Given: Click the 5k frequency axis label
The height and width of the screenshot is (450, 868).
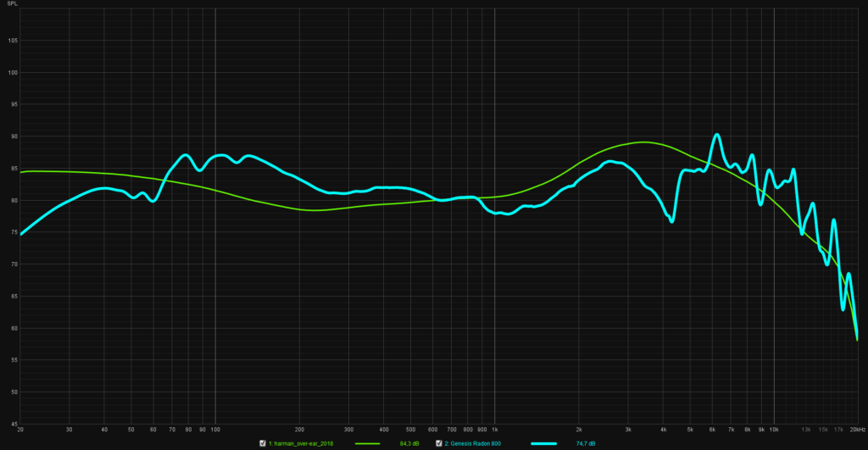Looking at the screenshot, I should pos(690,430).
